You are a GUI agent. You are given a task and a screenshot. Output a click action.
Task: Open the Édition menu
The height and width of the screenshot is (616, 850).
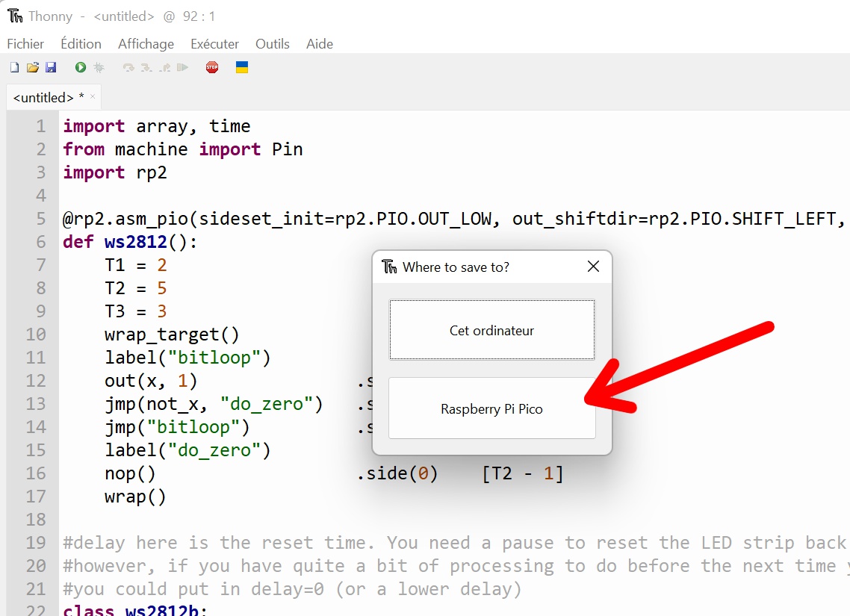point(81,44)
